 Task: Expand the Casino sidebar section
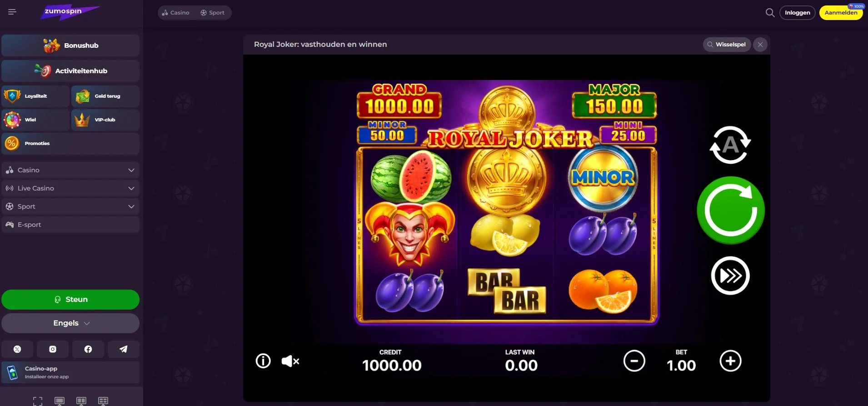(x=70, y=170)
